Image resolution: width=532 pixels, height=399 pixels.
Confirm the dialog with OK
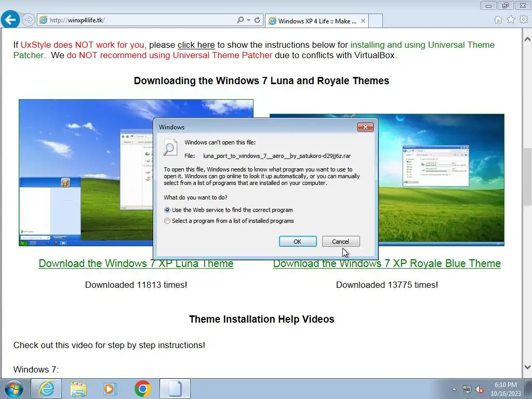[x=298, y=242]
